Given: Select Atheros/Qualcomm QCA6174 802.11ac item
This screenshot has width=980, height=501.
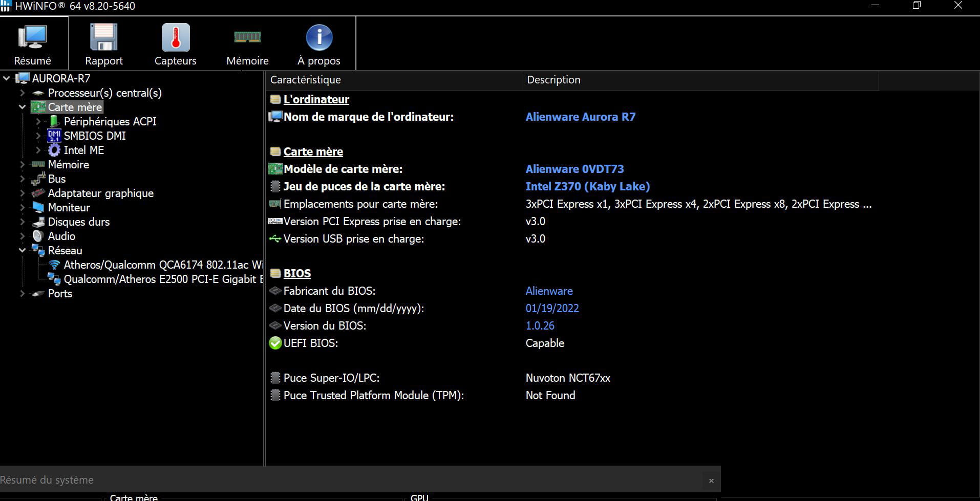Looking at the screenshot, I should click(163, 265).
